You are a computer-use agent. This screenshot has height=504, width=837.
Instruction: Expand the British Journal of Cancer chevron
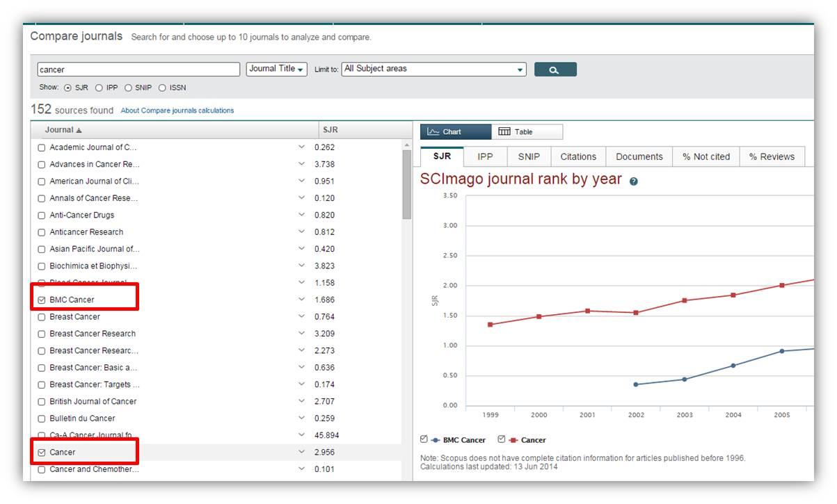[x=301, y=401]
